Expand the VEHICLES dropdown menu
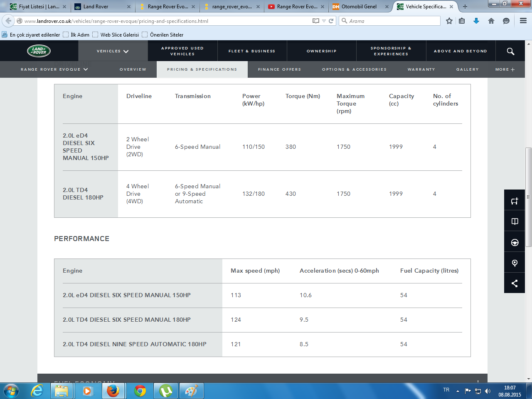 click(x=113, y=51)
